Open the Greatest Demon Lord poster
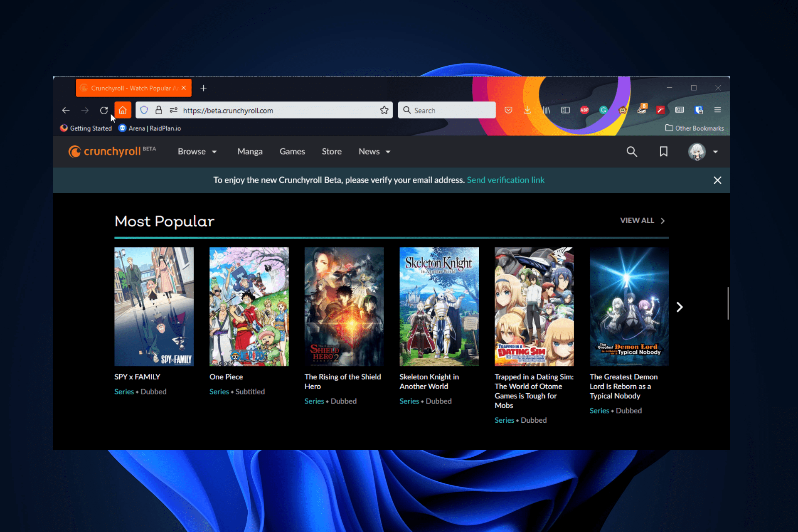Viewport: 798px width, 532px height. click(x=629, y=307)
